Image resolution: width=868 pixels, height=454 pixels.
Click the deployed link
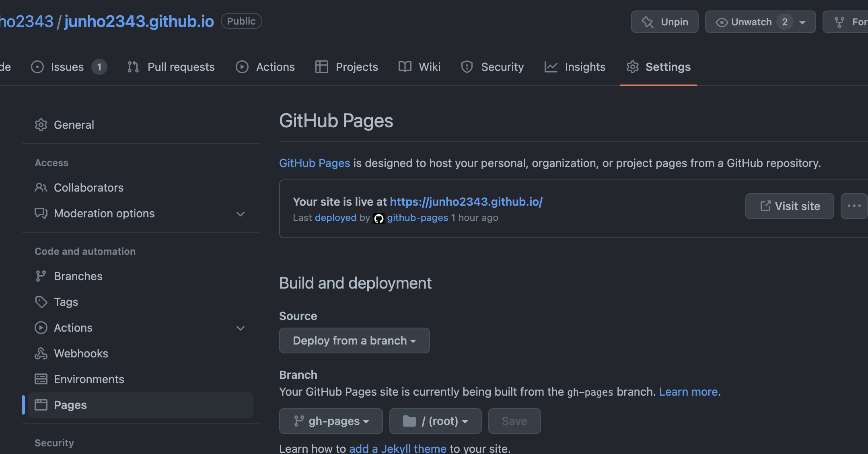pos(335,218)
